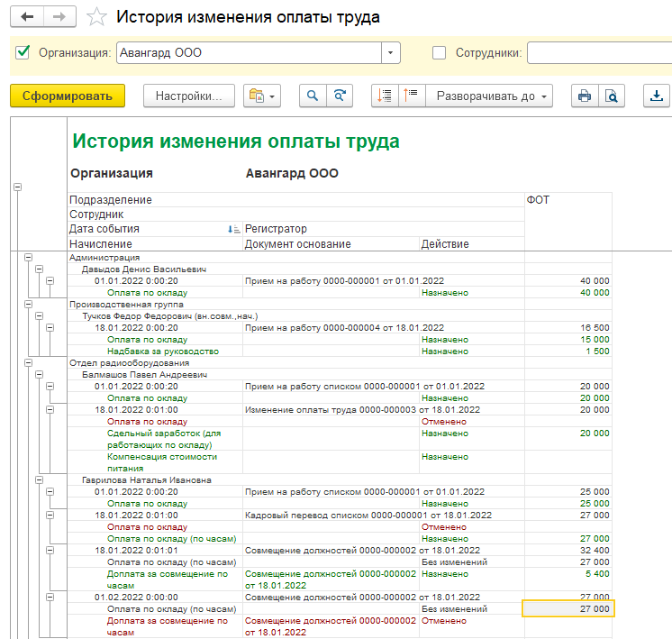Open report variants dropdown menu
Screen dimensions: 672x639
262,96
